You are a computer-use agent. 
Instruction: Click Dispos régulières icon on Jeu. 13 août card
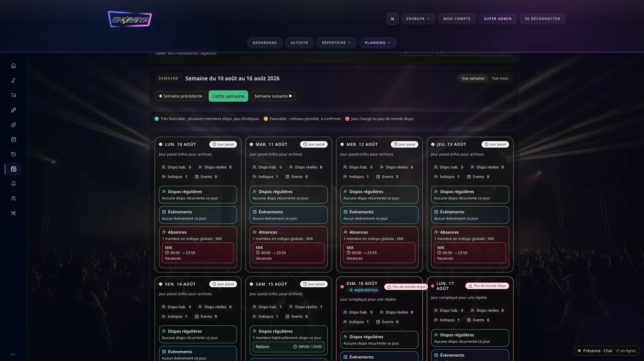[x=436, y=192]
